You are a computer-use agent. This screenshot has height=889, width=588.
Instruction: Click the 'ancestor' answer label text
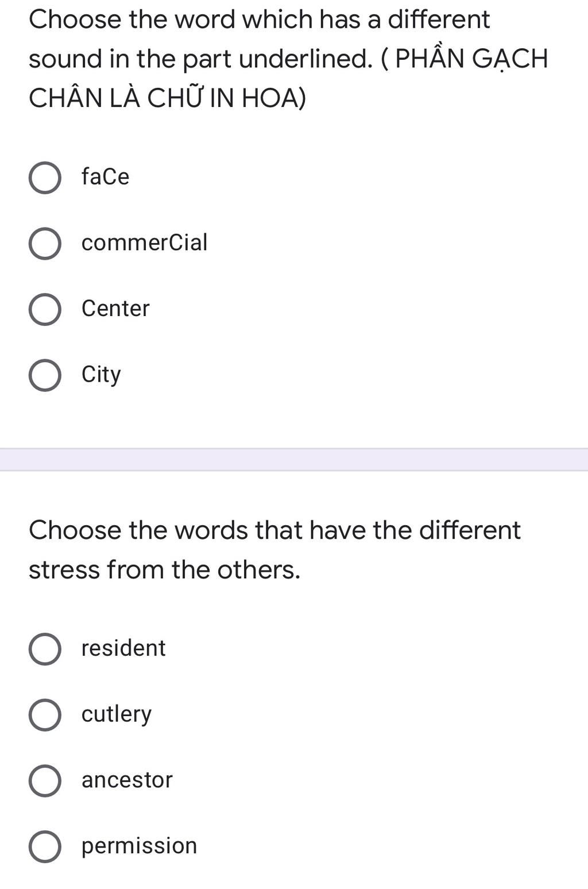coord(127,780)
